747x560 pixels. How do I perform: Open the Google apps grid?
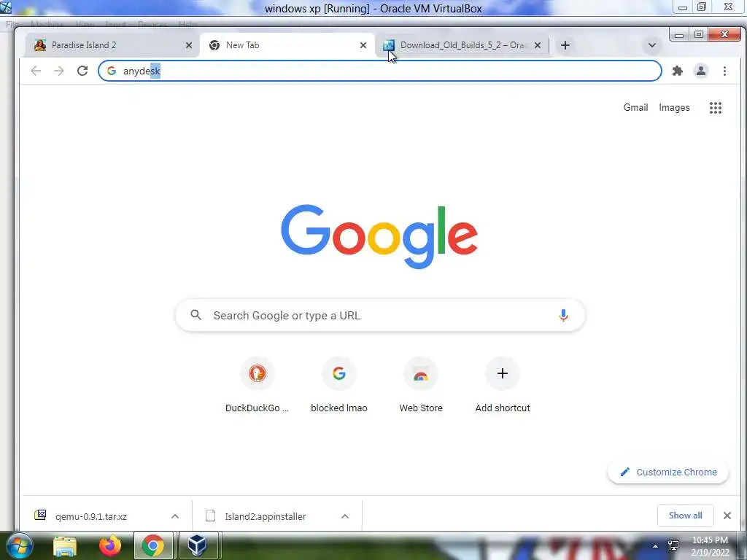(x=715, y=108)
